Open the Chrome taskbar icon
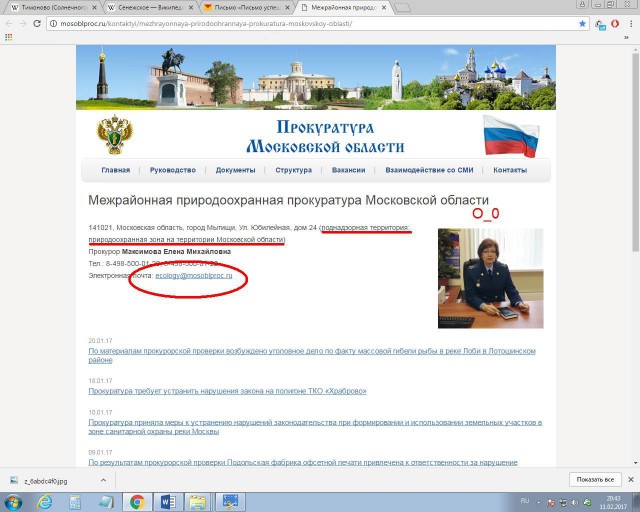The height and width of the screenshot is (512, 640). pos(138,502)
